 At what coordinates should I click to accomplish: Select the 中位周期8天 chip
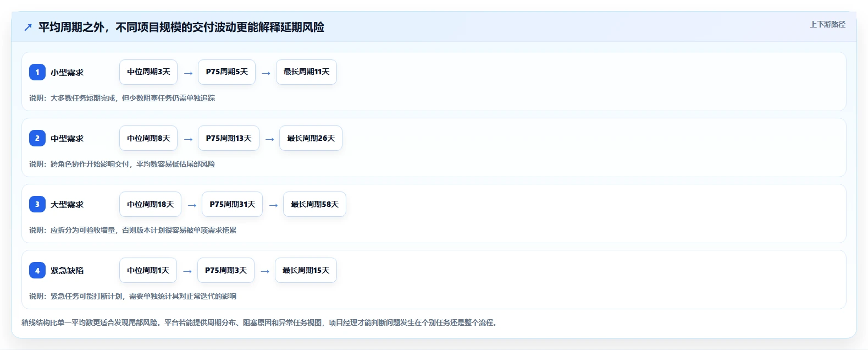pyautogui.click(x=148, y=138)
